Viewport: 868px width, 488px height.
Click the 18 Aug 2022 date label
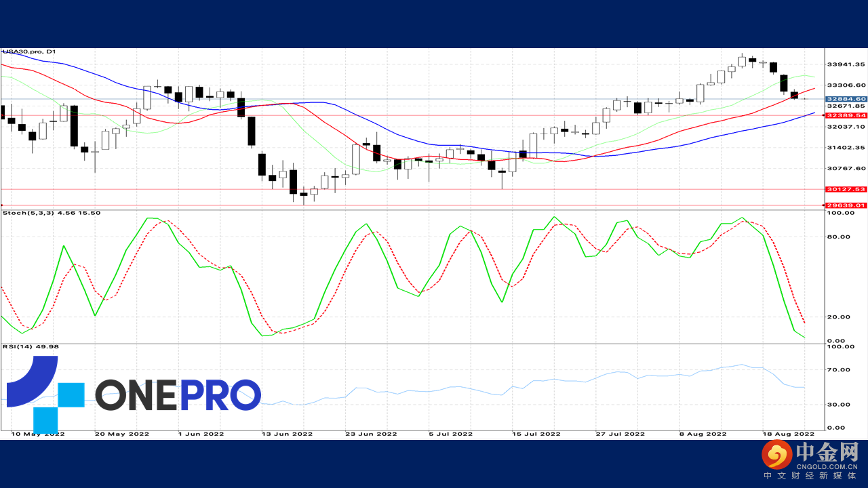[x=787, y=434]
